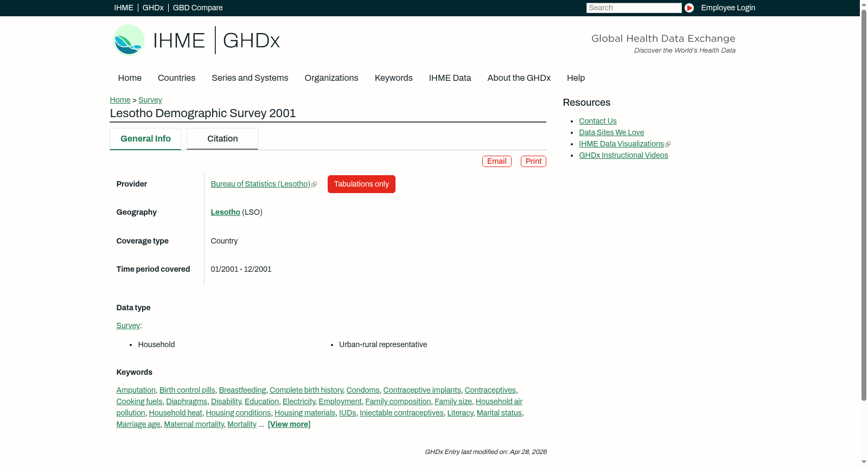Image resolution: width=868 pixels, height=467 pixels.
Task: Open the IUDs keyword
Action: tap(348, 413)
